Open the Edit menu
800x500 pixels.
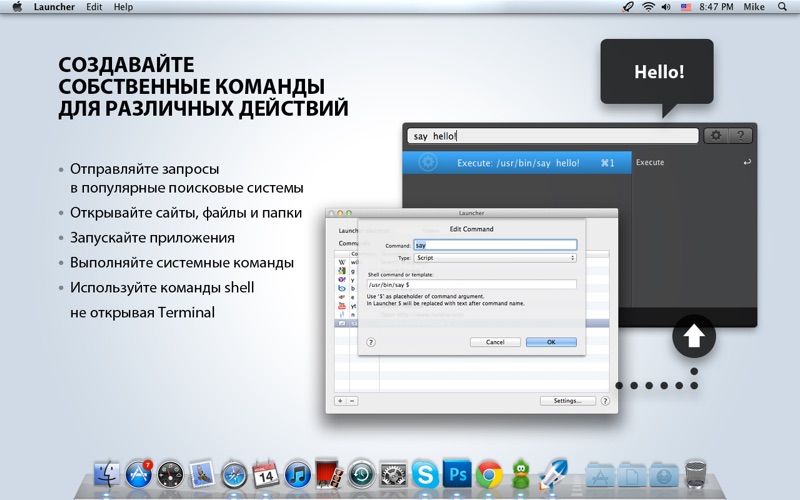(x=94, y=7)
